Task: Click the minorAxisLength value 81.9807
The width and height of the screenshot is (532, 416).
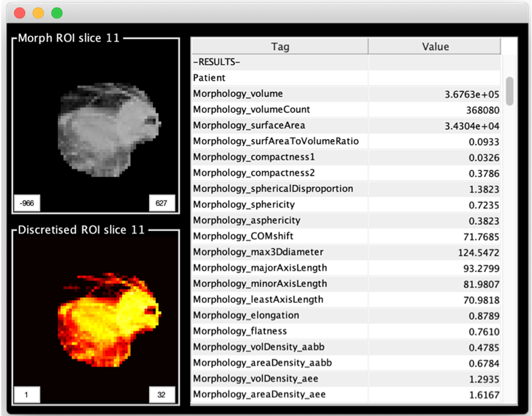Action: coord(481,284)
